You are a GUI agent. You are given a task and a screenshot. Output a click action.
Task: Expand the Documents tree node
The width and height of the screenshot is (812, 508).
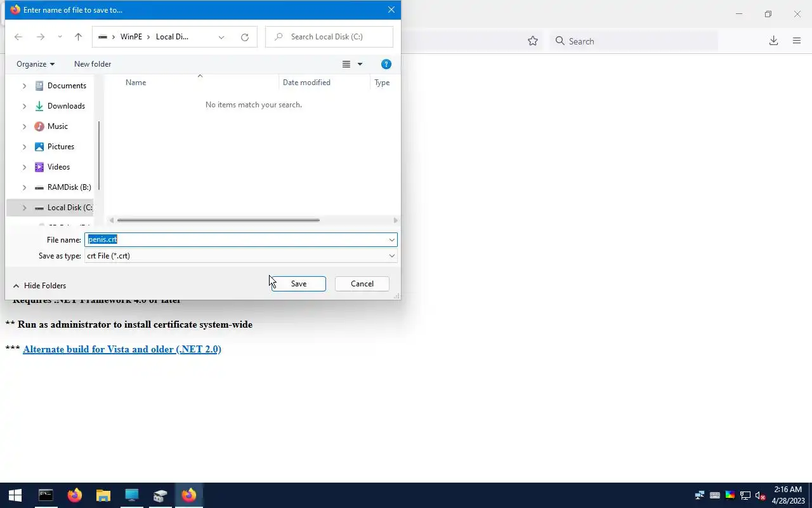point(25,86)
